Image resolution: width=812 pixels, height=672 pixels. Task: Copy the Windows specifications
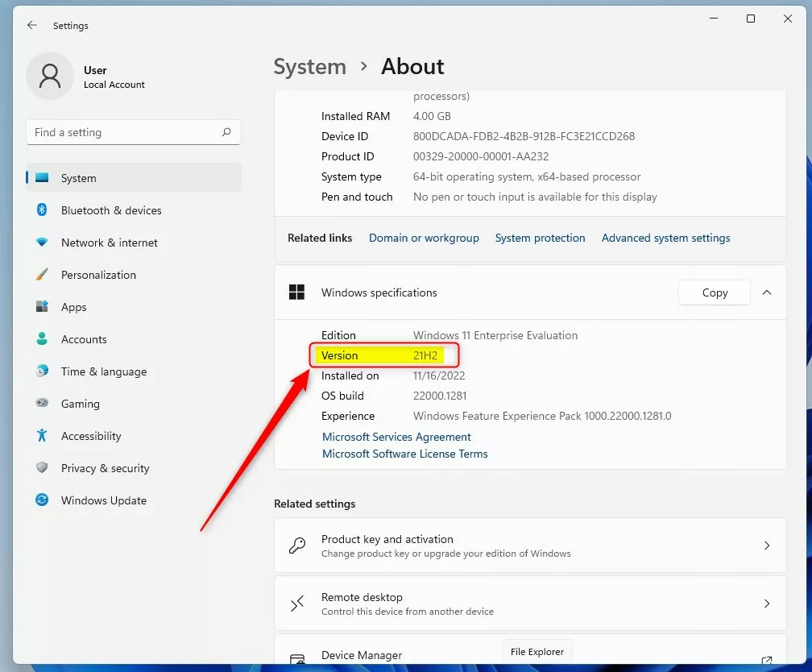(x=714, y=292)
